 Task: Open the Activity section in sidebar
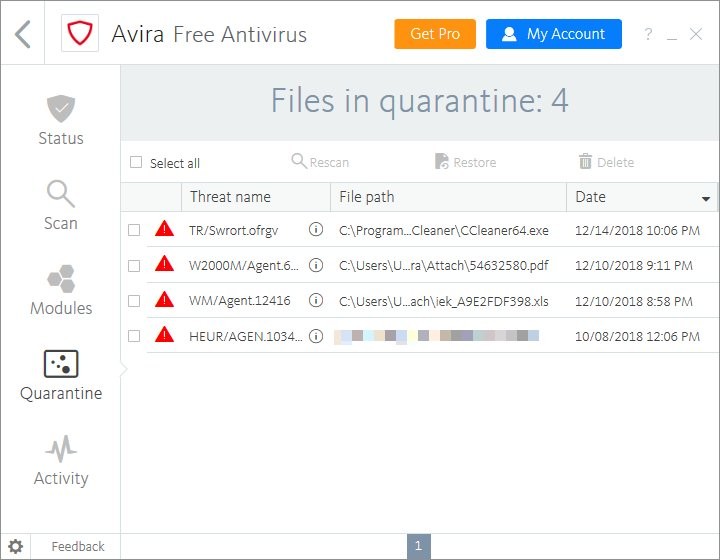click(x=61, y=460)
